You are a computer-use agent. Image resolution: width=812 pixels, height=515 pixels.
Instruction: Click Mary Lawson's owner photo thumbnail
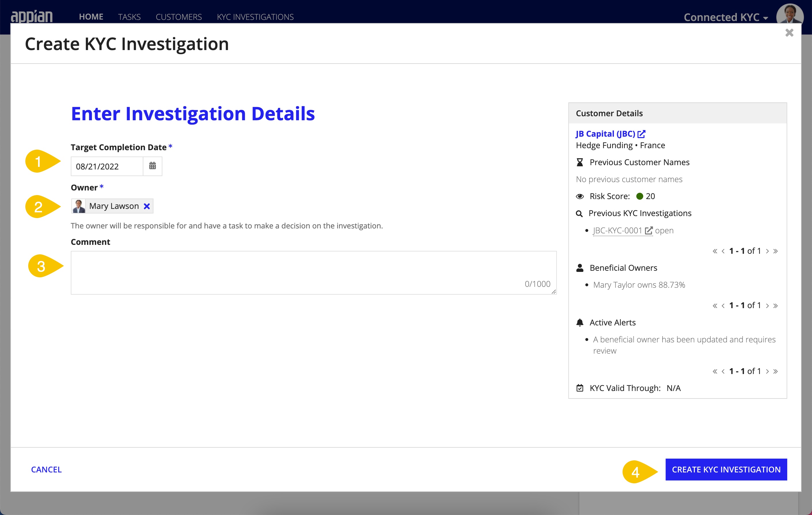click(79, 206)
